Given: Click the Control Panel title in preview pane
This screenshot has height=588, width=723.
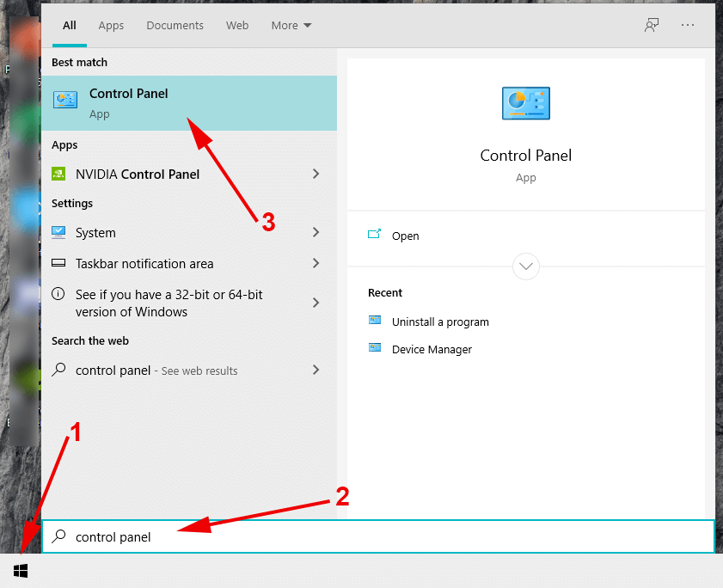Looking at the screenshot, I should click(x=525, y=156).
